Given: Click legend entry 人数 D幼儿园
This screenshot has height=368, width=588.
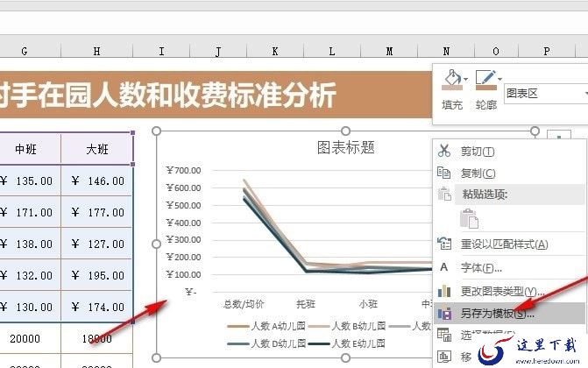Looking at the screenshot, I should [266, 343].
